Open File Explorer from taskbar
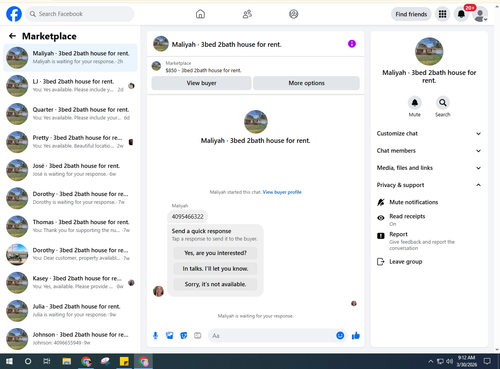 (67, 361)
